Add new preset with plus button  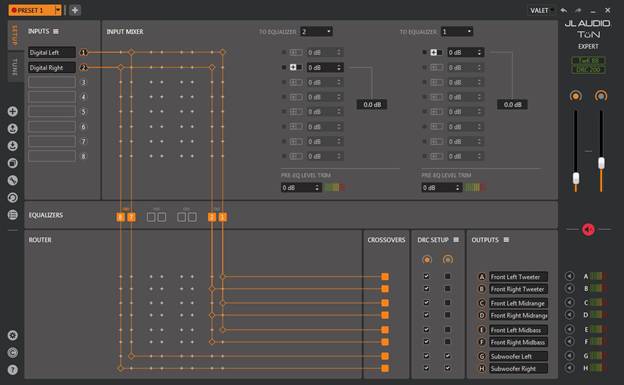(x=75, y=10)
